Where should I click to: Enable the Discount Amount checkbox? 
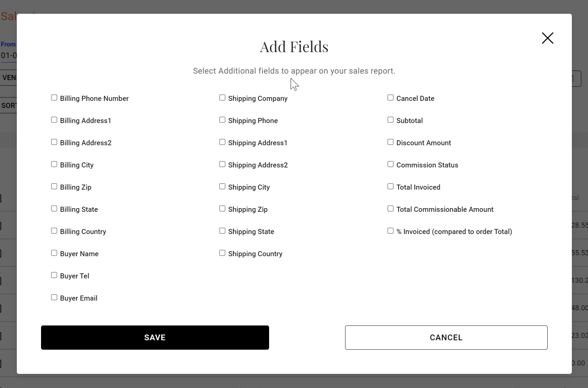pos(391,142)
